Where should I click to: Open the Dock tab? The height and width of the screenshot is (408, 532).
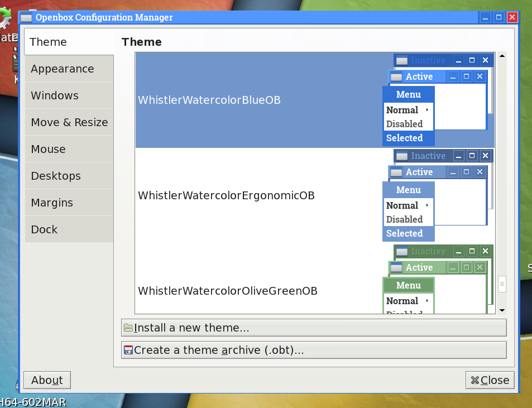coord(44,229)
